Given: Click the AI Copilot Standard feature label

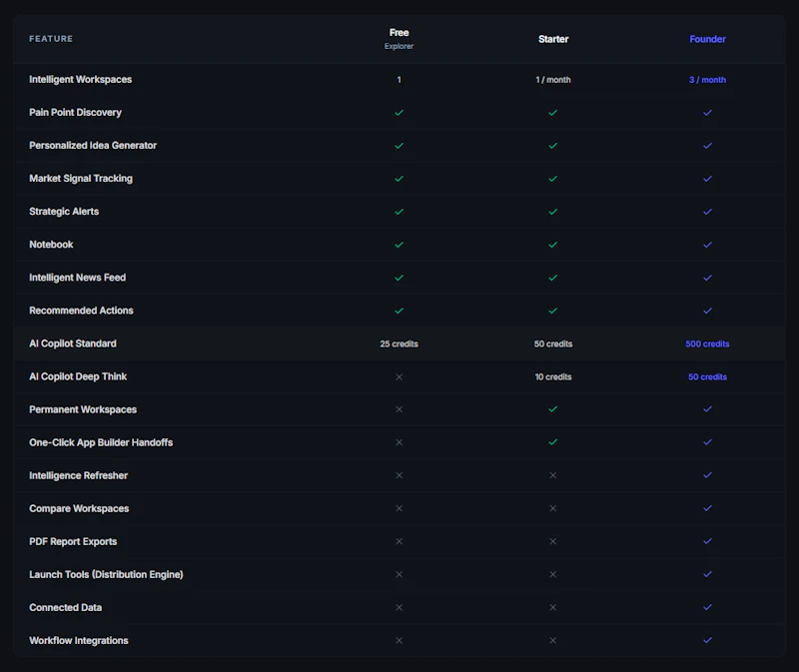Looking at the screenshot, I should pos(73,343).
